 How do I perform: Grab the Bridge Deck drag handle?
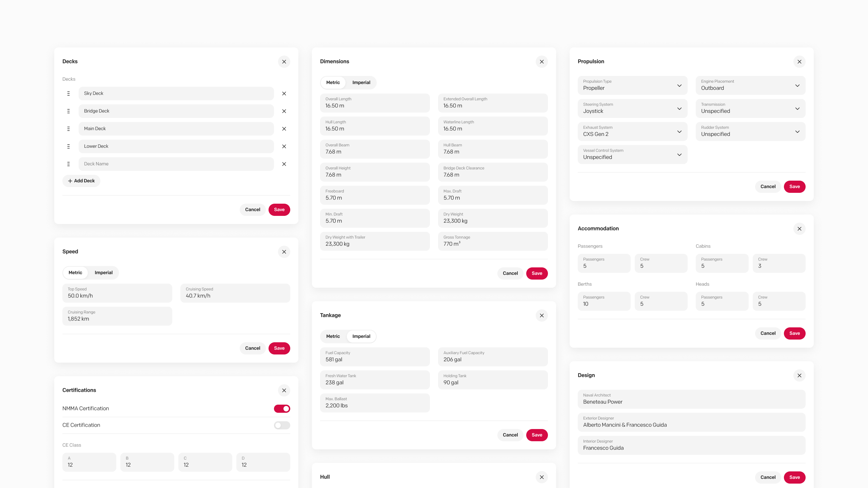pos(68,111)
